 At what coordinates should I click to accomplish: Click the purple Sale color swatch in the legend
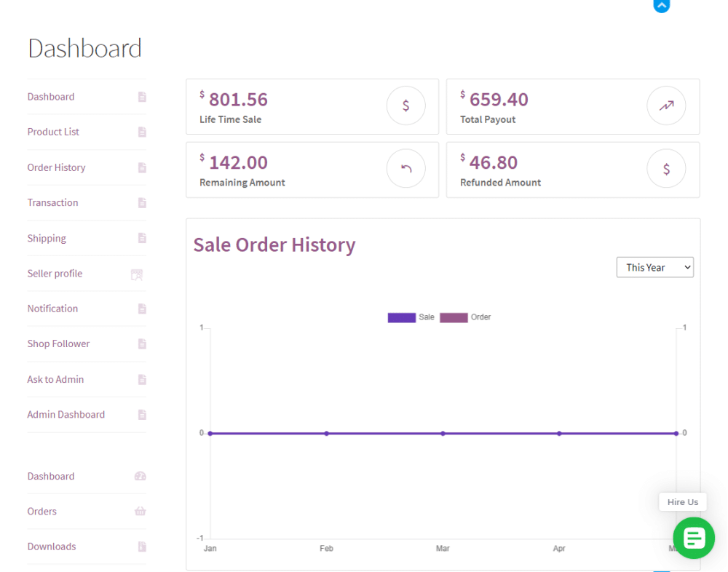402,317
